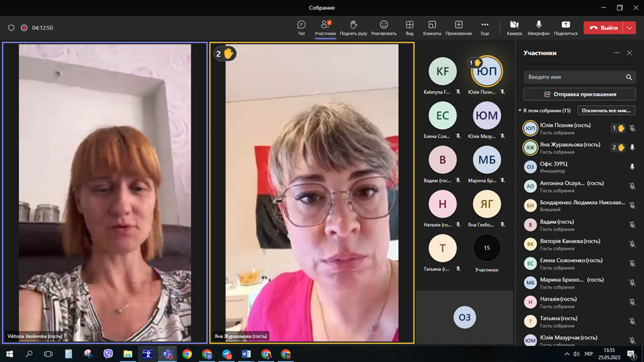Image resolution: width=644 pixels, height=362 pixels.
Task: Select the ЯГ Яна Глебо avatar tile
Action: click(487, 204)
